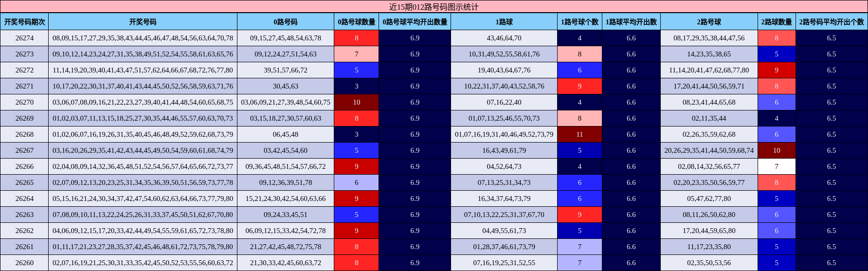Click winning numbers starting 03,06,07,08,09
This screenshot has height=271, width=868.
(x=143, y=102)
